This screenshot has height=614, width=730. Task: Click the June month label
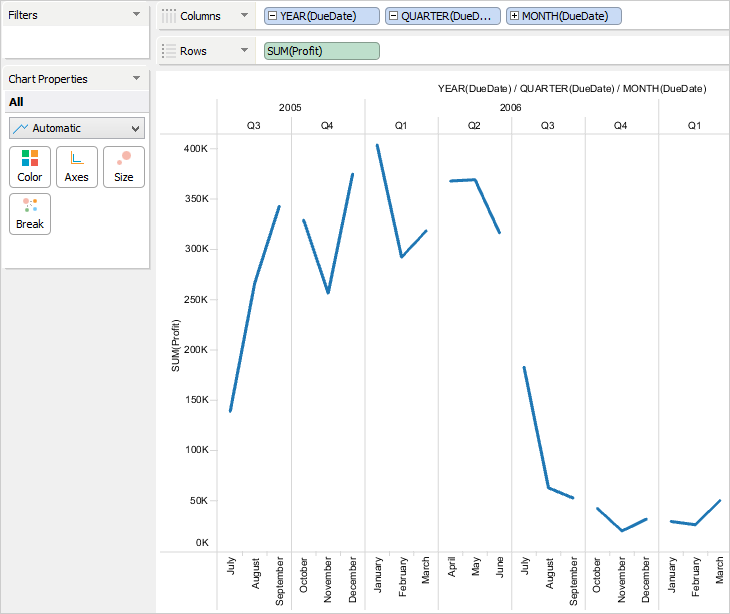500,567
